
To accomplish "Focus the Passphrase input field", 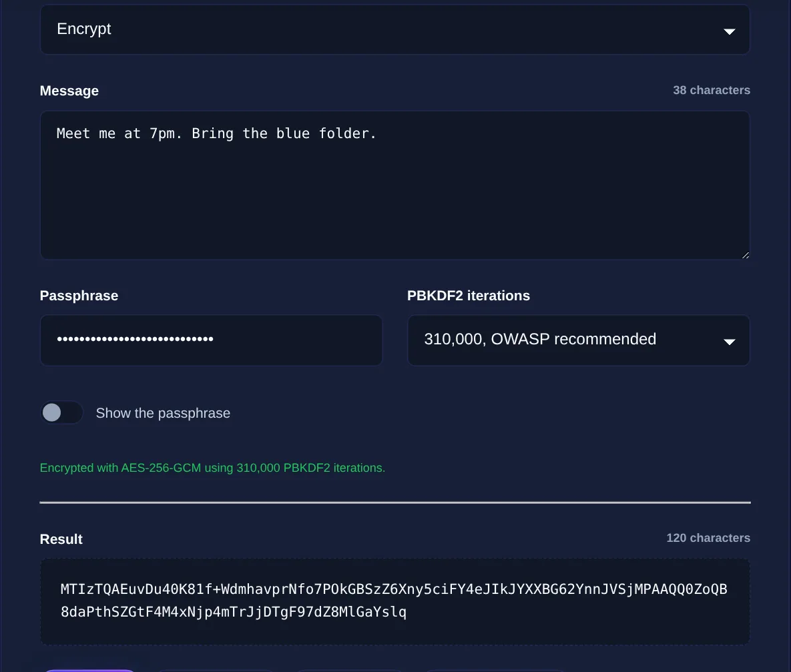I will pyautogui.click(x=212, y=340).
